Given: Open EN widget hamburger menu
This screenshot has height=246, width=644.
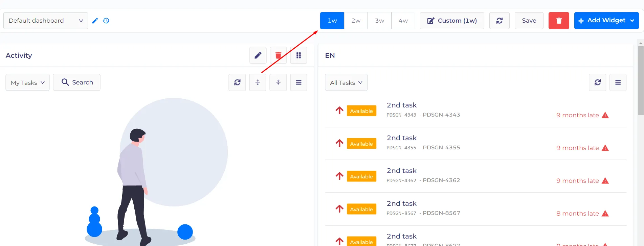Looking at the screenshot, I should tap(618, 82).
